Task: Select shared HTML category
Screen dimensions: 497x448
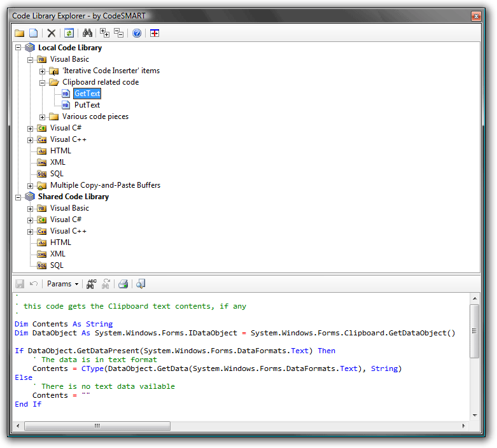Action: coord(60,242)
